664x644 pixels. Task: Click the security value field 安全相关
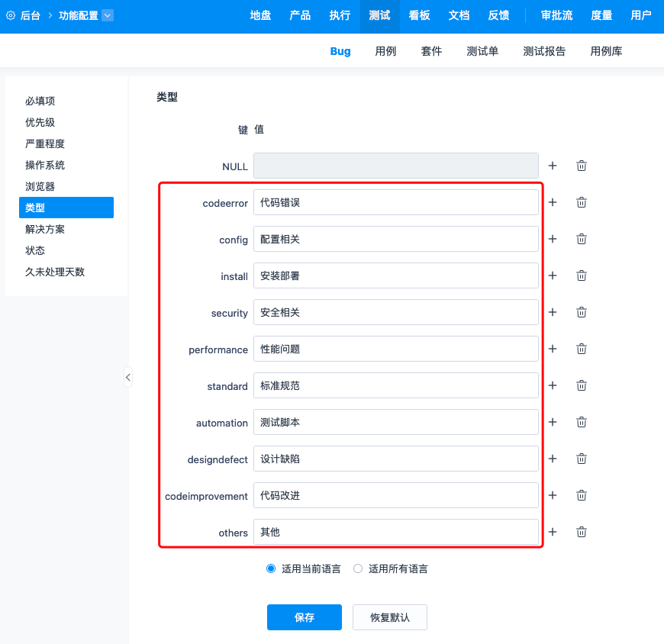point(396,312)
